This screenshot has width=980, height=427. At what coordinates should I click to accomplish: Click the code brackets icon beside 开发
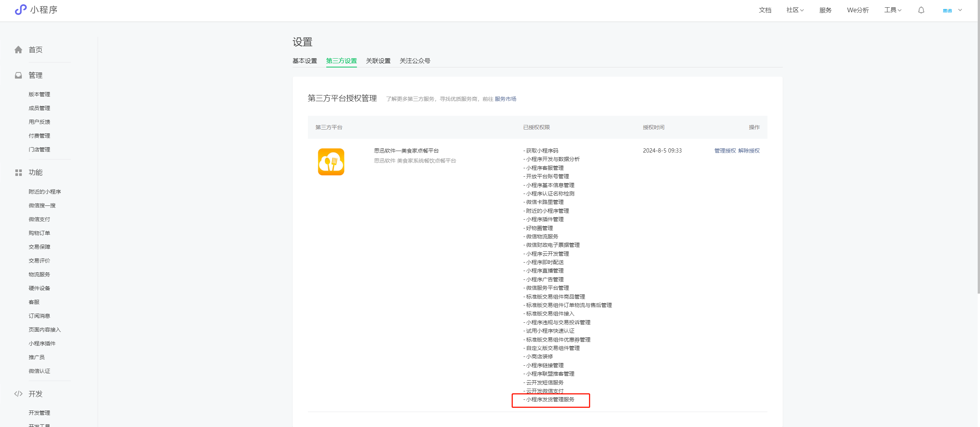pyautogui.click(x=18, y=394)
